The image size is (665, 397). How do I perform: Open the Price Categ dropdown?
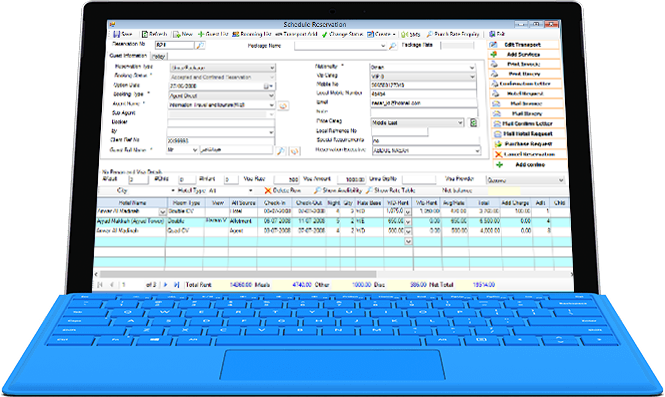pos(460,123)
